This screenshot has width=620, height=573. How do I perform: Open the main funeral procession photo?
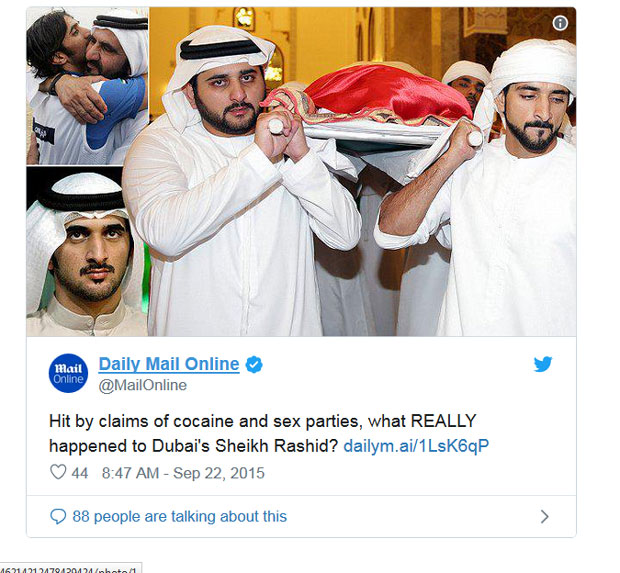(363, 172)
